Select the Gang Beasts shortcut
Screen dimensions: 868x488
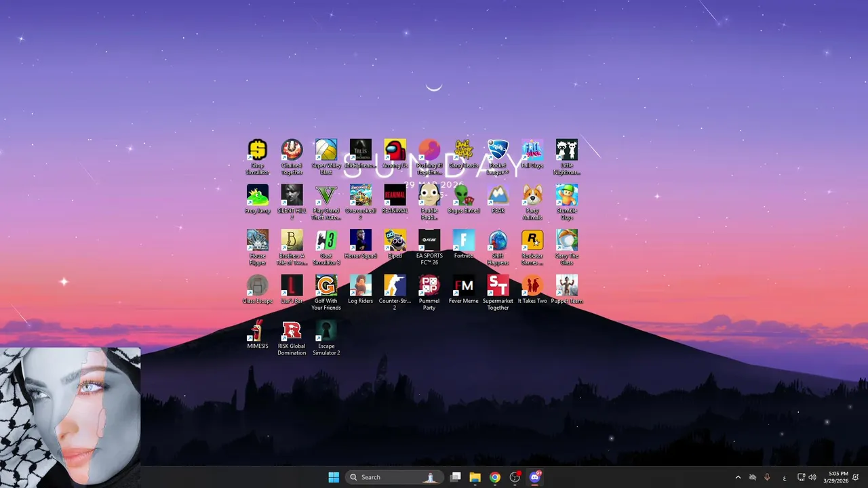click(463, 154)
